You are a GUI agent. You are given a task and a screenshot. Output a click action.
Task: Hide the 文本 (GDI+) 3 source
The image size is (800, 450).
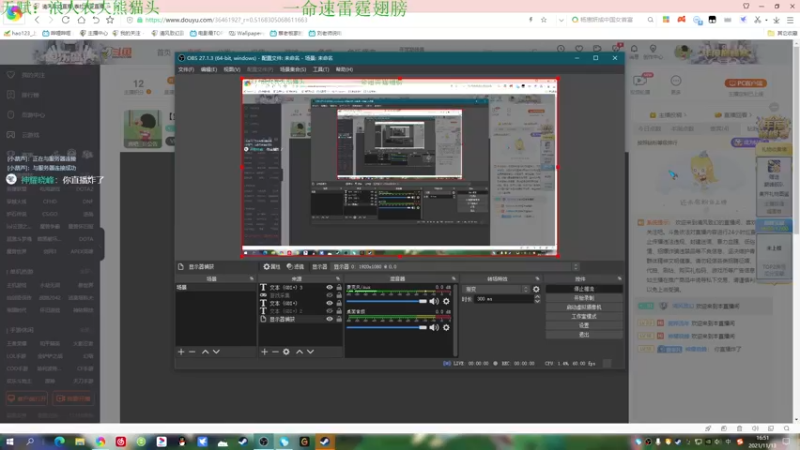[330, 287]
